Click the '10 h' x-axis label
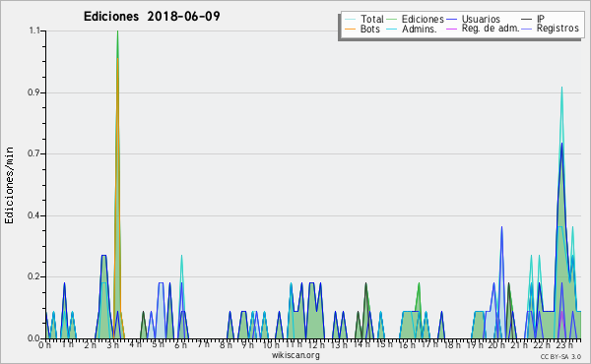Image resolution: width=591 pixels, height=364 pixels. [x=271, y=345]
